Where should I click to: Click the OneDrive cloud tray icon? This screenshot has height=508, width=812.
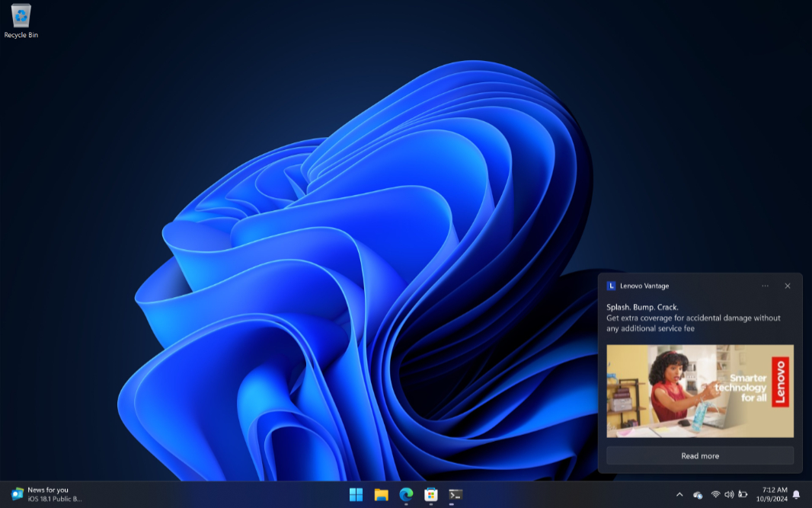(698, 495)
